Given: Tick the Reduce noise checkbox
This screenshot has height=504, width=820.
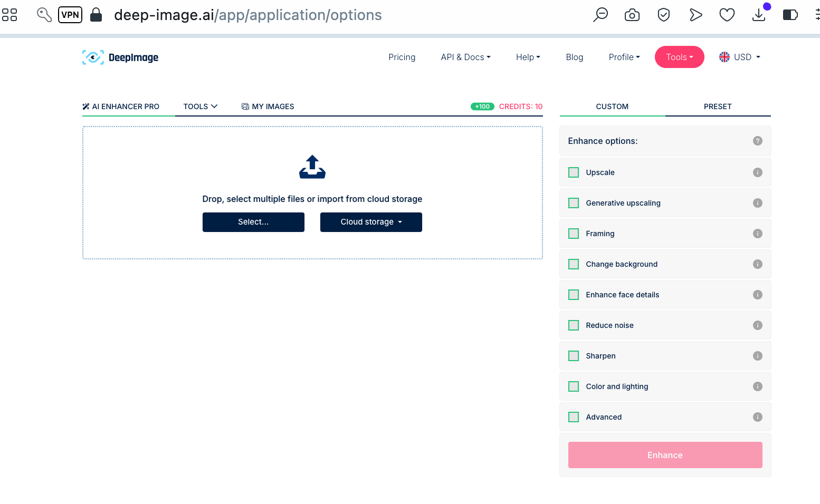Looking at the screenshot, I should tap(574, 325).
